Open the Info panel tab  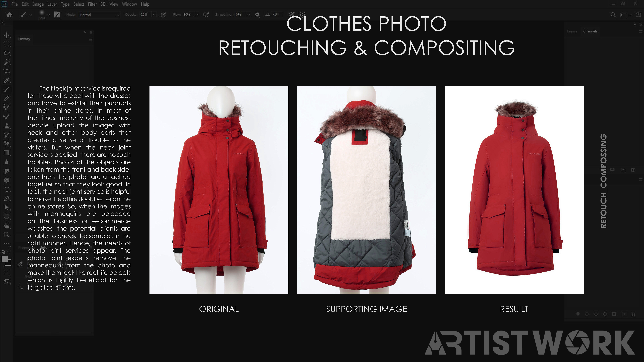pos(44,247)
